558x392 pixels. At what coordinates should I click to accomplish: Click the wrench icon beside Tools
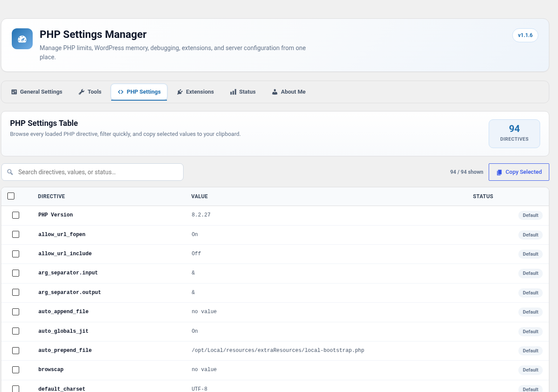[x=82, y=92]
